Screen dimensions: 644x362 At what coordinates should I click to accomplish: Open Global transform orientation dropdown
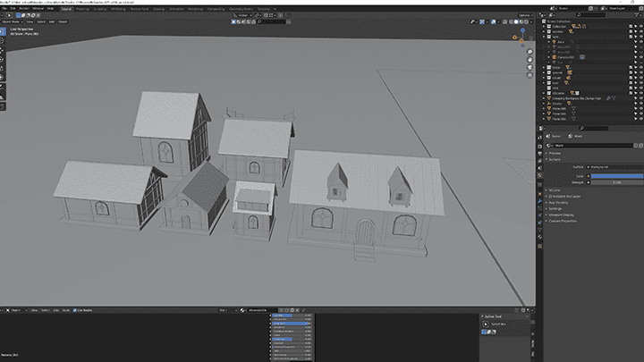coord(242,15)
